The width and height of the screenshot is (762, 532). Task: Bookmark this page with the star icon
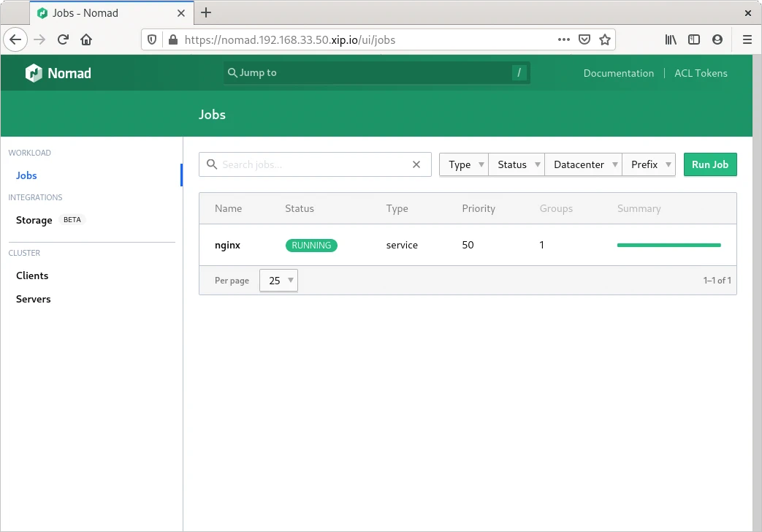605,39
